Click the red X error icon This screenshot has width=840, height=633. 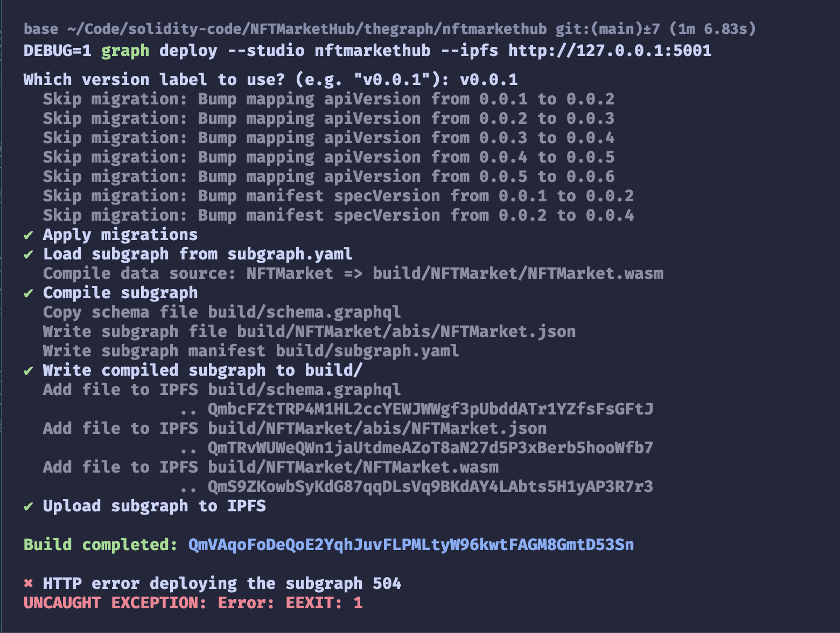29,583
